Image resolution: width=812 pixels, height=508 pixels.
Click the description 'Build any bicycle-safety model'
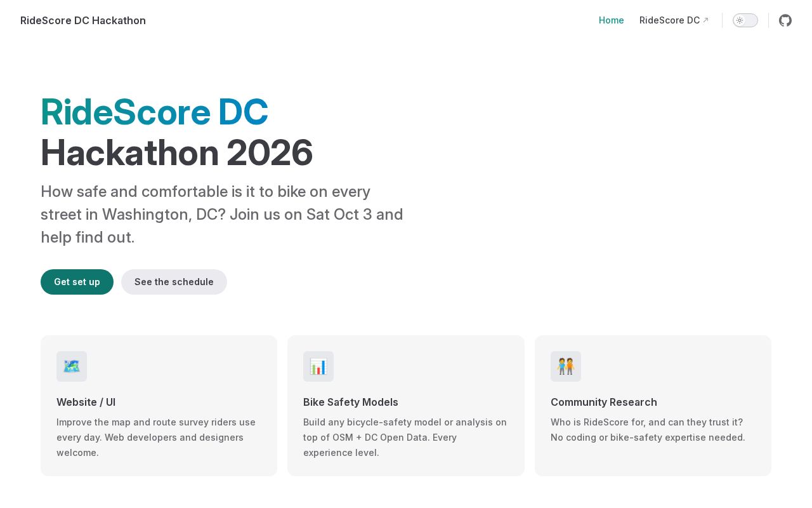(x=405, y=438)
